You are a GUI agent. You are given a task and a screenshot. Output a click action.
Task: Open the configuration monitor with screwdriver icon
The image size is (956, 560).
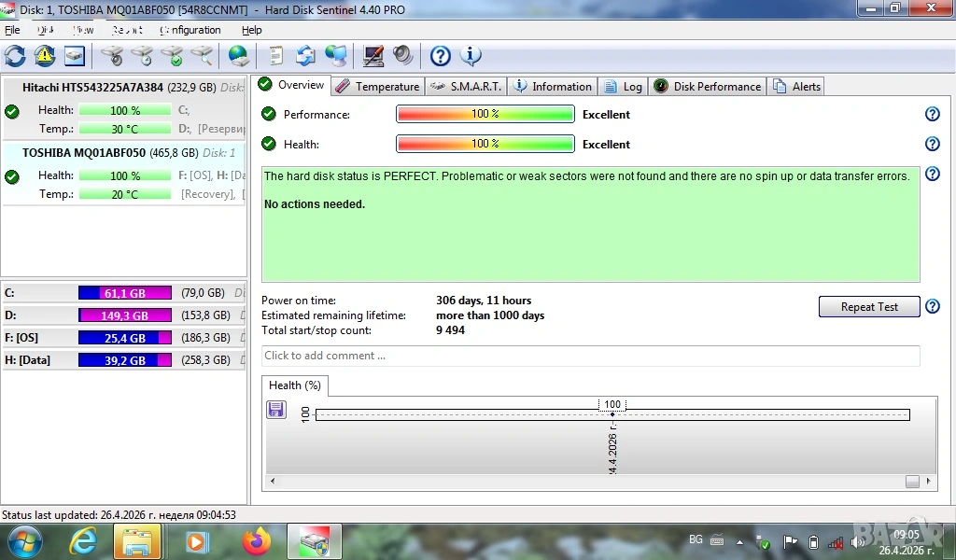(x=373, y=56)
